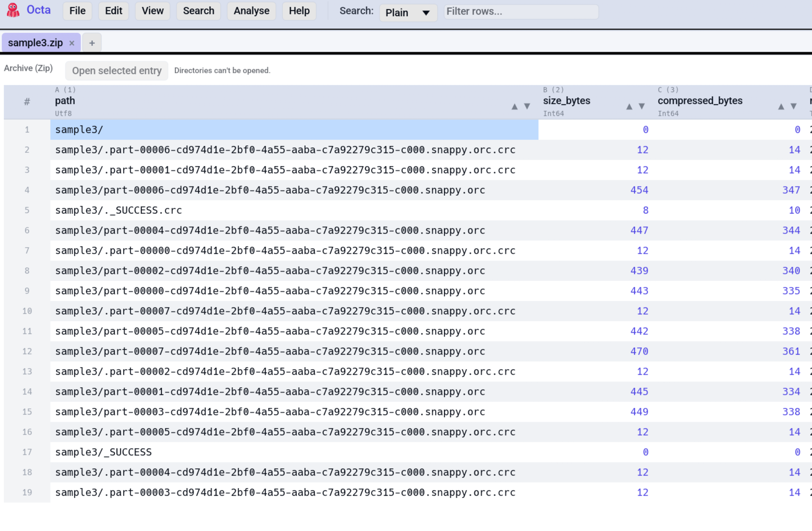
Task: Sort compressed_bytes column ascending arrow
Action: (781, 107)
